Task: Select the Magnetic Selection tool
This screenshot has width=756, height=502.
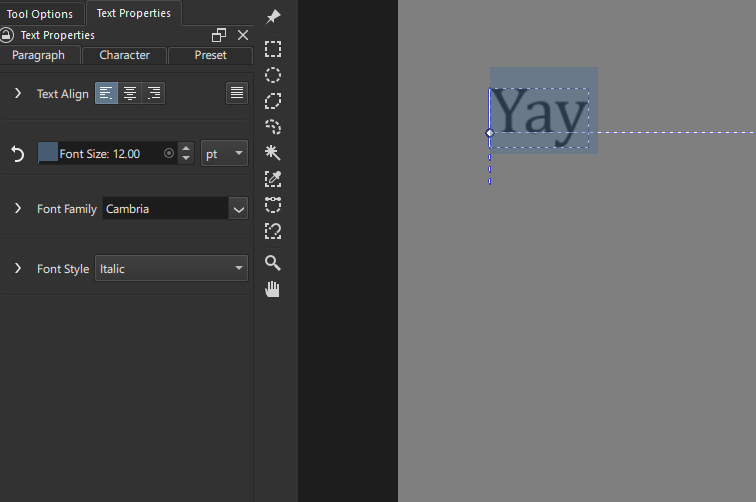Action: [273, 231]
